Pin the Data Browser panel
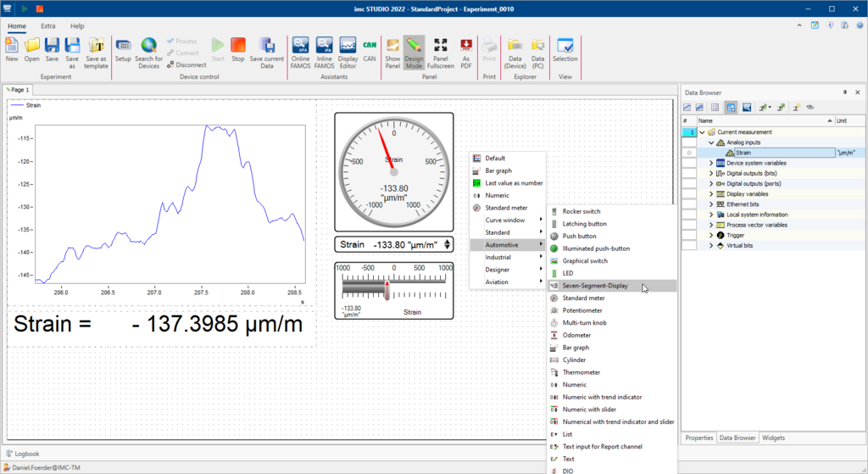The width and height of the screenshot is (868, 474). tap(844, 92)
